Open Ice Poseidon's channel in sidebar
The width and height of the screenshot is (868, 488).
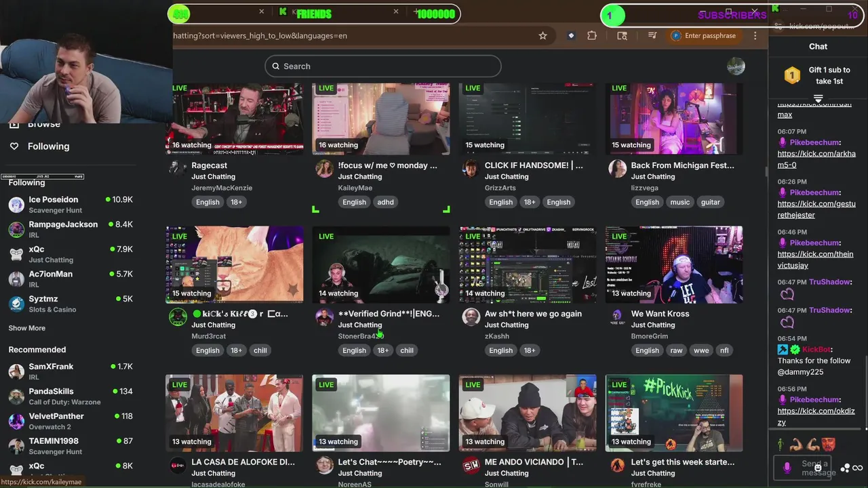(71, 205)
